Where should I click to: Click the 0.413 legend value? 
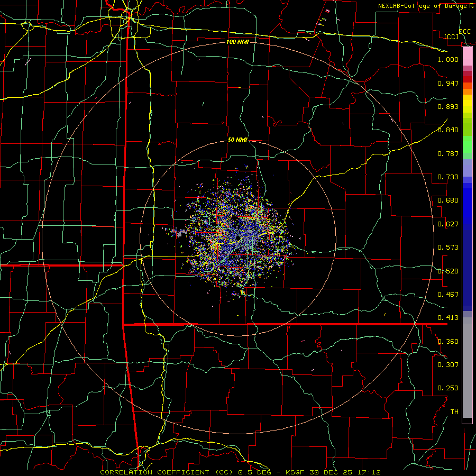point(448,318)
